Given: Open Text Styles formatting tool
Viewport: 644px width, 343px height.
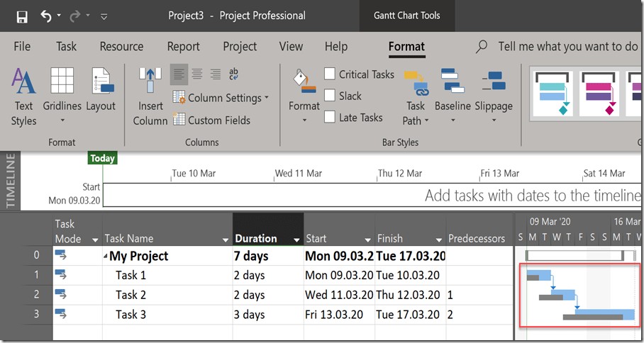Looking at the screenshot, I should tap(23, 98).
